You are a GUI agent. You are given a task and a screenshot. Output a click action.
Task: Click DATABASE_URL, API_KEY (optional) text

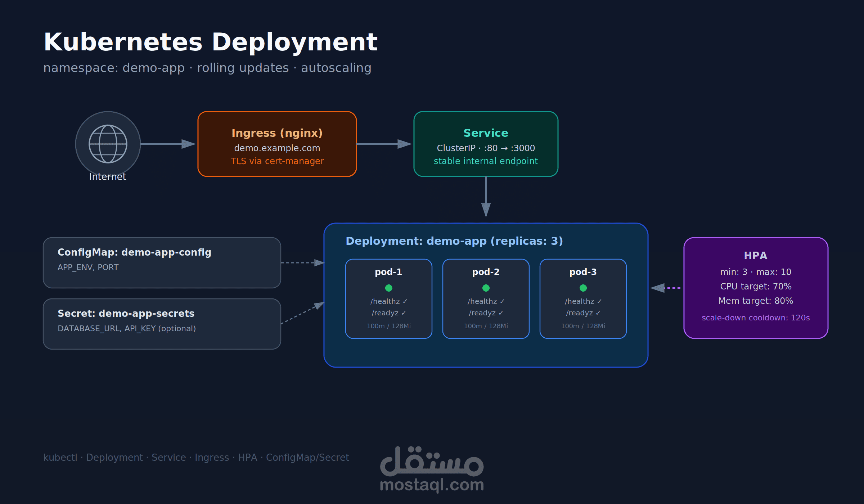(127, 328)
